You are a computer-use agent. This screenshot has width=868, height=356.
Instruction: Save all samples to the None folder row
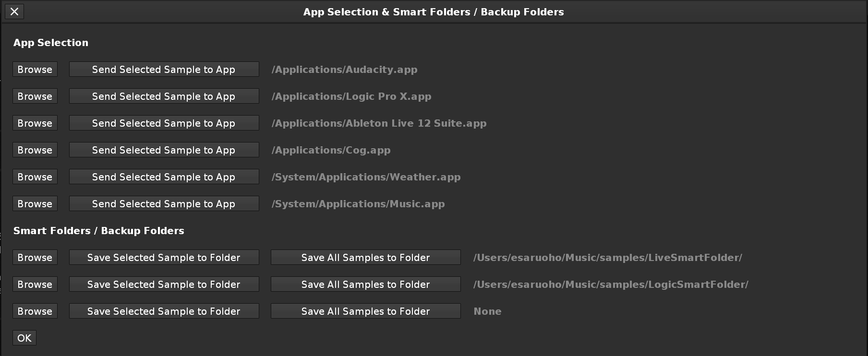tap(365, 311)
